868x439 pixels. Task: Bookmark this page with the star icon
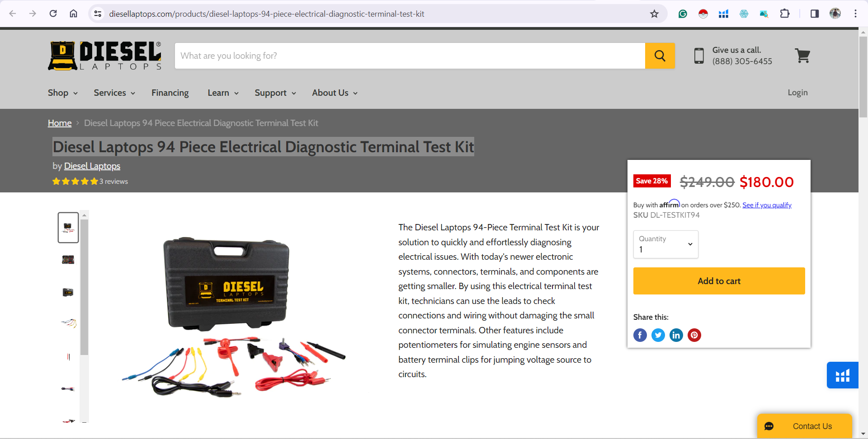[x=654, y=14]
